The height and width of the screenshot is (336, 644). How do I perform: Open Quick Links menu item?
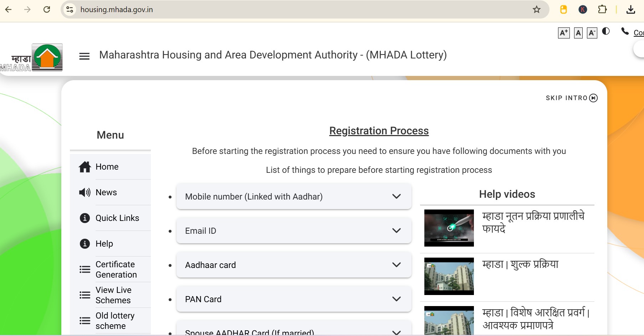(x=111, y=218)
